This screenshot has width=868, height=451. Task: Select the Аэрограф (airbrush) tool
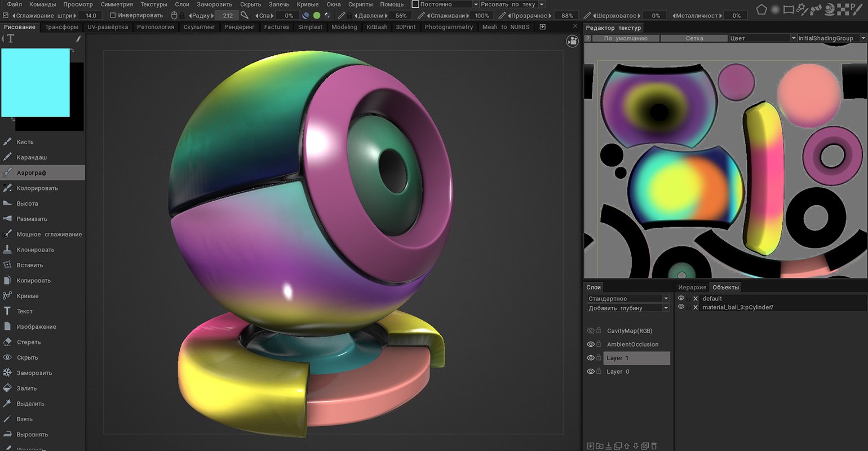coord(32,173)
